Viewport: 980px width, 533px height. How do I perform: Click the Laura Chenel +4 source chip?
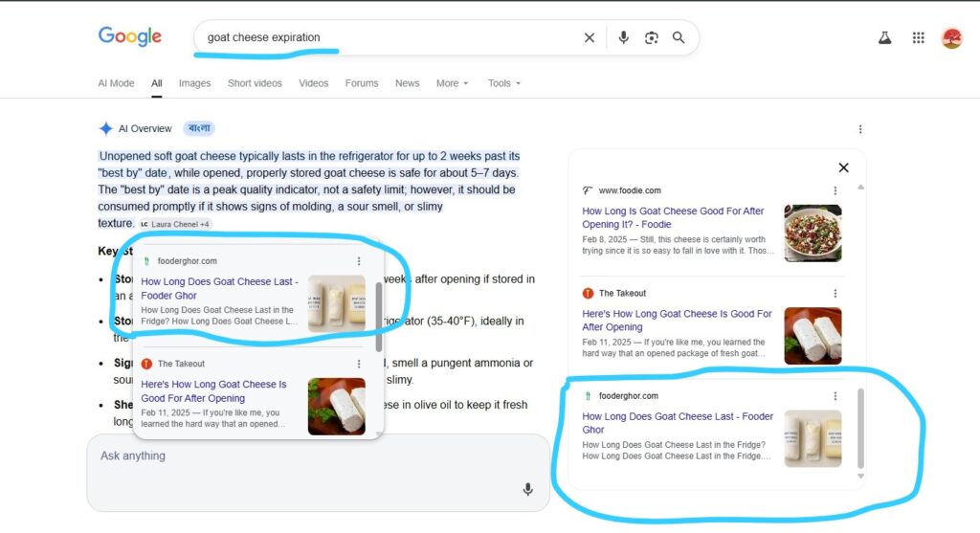point(175,224)
